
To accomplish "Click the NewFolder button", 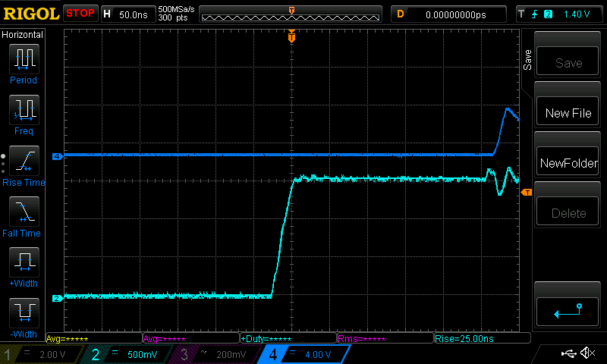I will click(x=568, y=163).
